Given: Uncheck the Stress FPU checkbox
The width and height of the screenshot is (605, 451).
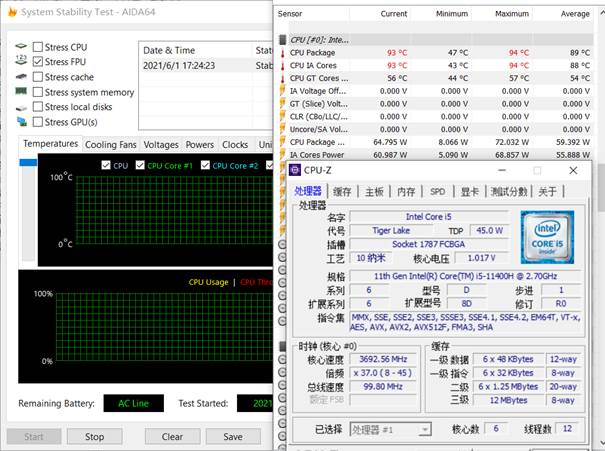Looking at the screenshot, I should point(38,62).
